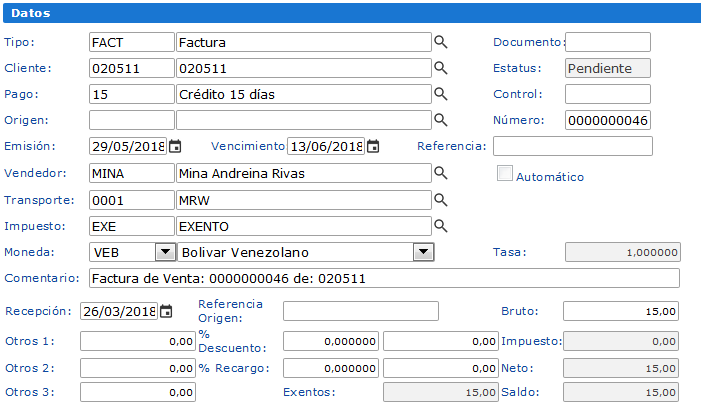Open the Vendedor search lookup

point(441,173)
